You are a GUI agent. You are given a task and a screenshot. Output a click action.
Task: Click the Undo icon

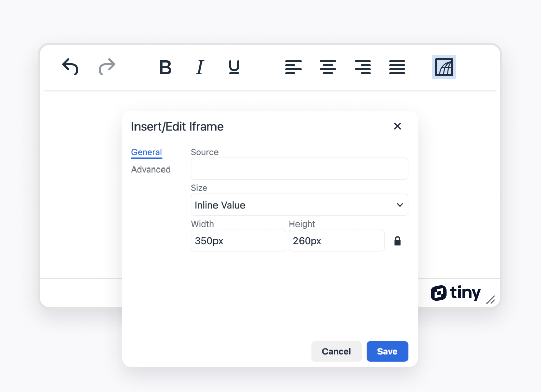pos(70,67)
